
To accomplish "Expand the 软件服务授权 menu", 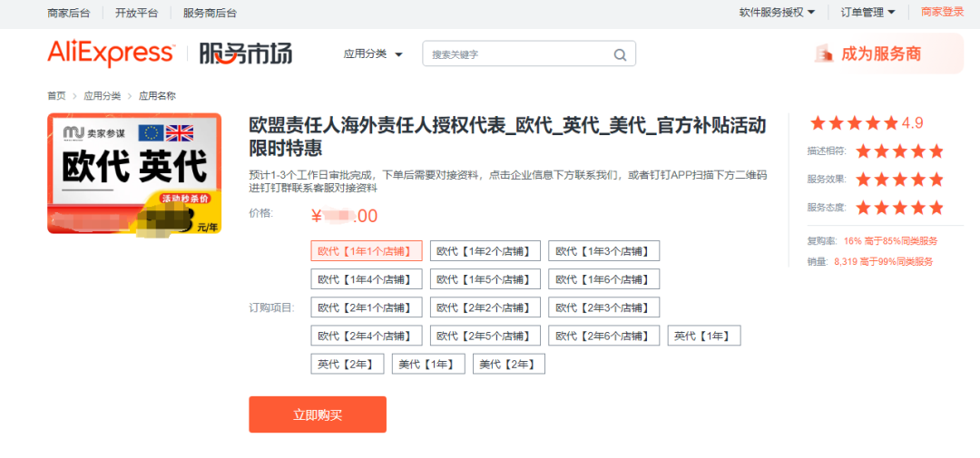I will [x=777, y=12].
